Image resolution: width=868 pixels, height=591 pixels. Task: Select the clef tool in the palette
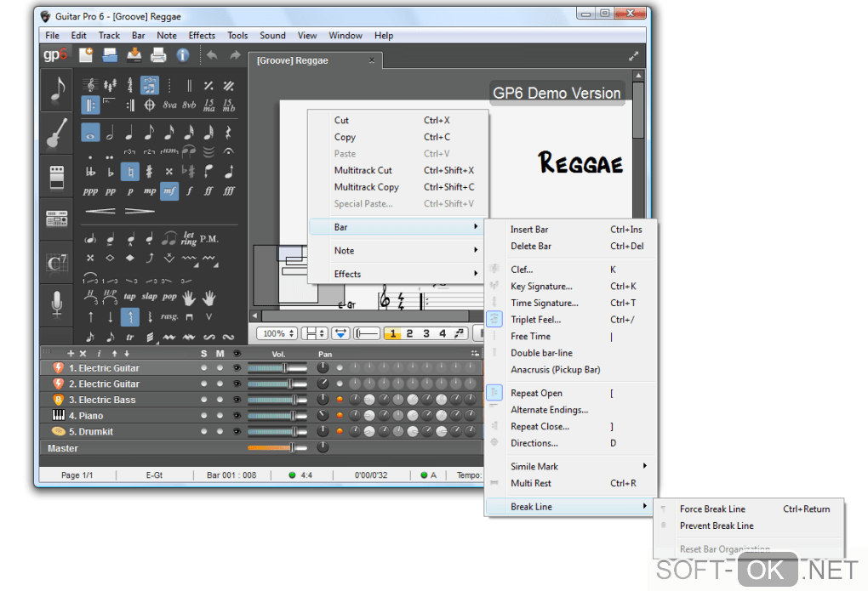pos(90,85)
